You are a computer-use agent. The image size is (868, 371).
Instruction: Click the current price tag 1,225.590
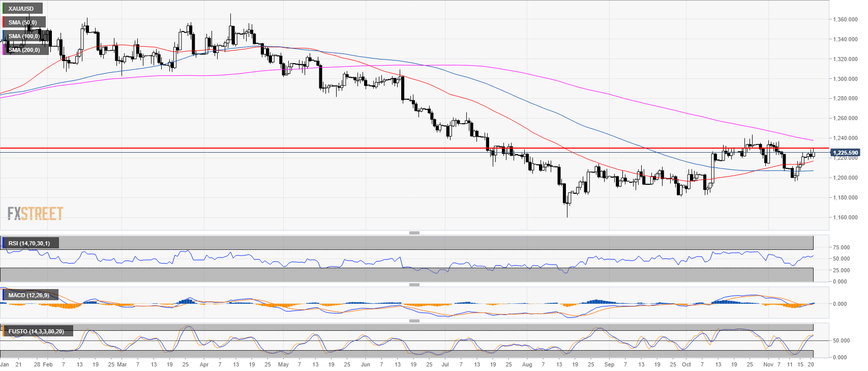[x=845, y=153]
